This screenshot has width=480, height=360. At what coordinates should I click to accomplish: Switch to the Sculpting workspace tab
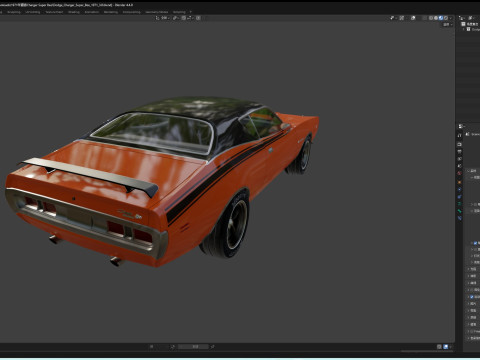(14, 12)
